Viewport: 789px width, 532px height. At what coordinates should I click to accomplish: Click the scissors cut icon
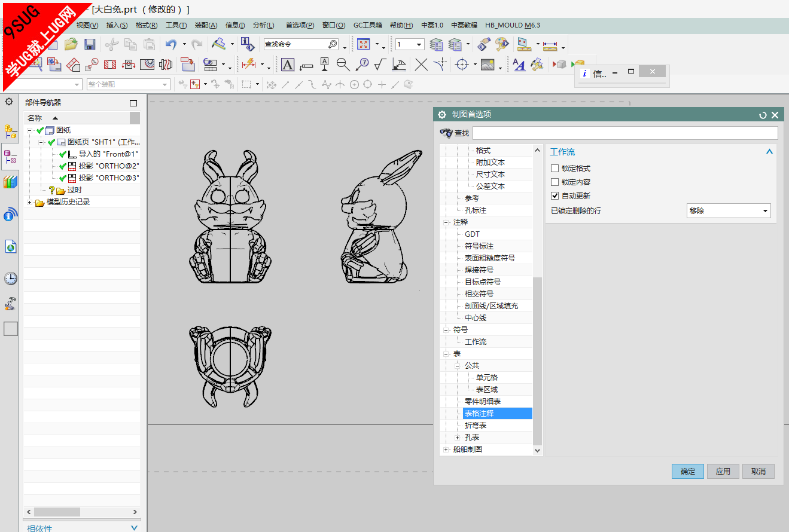112,44
